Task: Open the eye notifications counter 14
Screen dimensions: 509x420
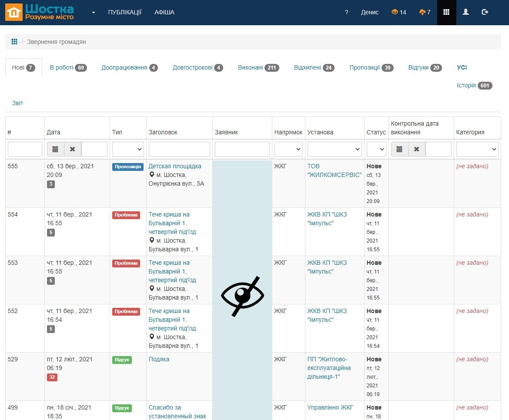Action: point(399,12)
